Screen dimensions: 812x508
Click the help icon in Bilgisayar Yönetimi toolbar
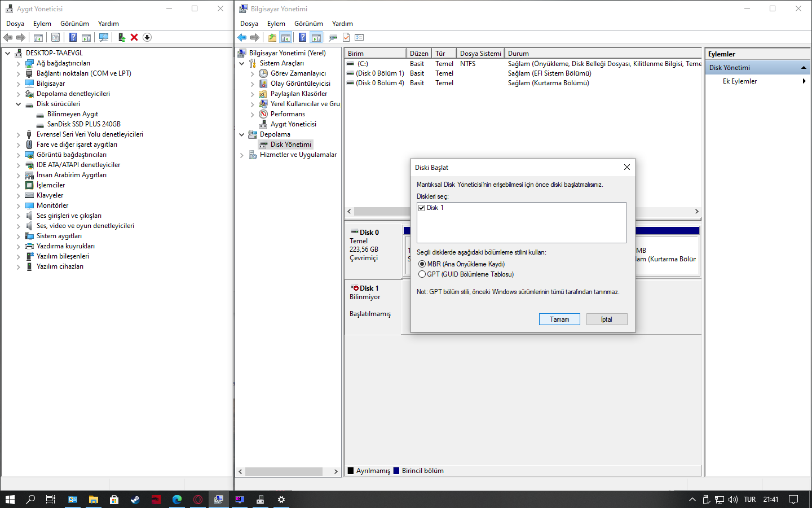click(x=302, y=37)
